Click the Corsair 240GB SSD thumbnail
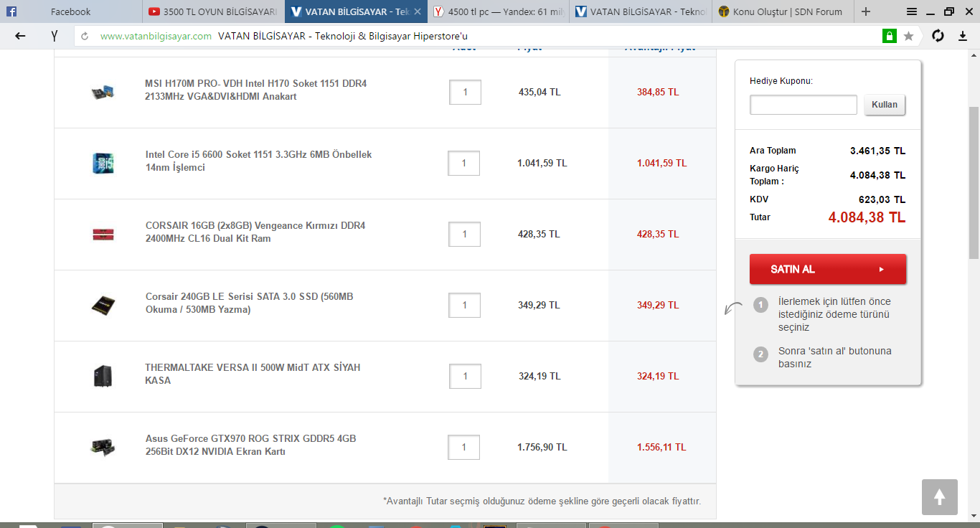This screenshot has width=980, height=528. (x=103, y=305)
